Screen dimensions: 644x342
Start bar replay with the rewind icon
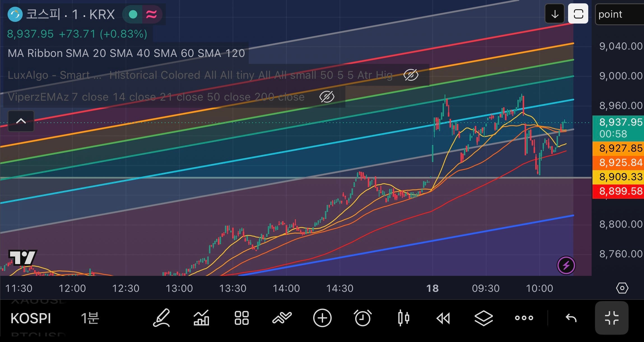click(443, 318)
